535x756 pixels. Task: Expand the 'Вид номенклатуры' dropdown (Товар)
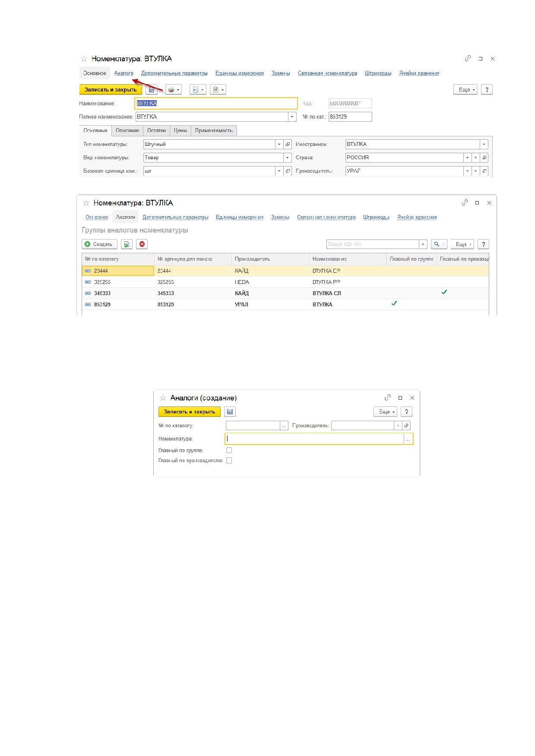click(x=288, y=157)
